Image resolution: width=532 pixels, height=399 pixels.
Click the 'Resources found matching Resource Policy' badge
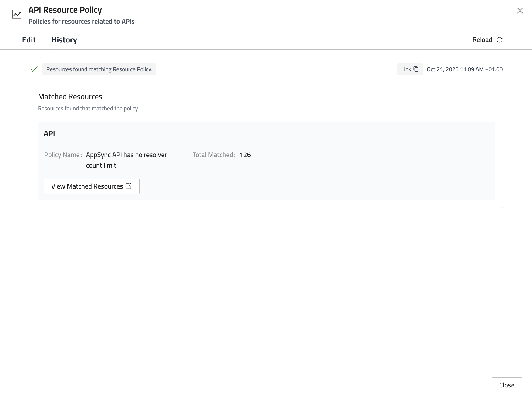tap(99, 69)
